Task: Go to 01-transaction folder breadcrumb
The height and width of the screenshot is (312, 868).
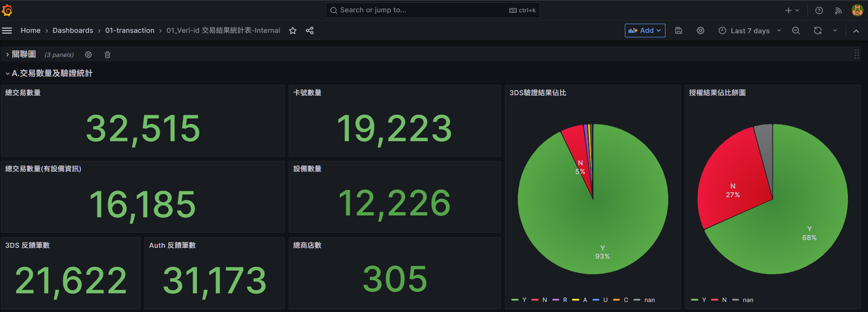Action: [x=130, y=31]
